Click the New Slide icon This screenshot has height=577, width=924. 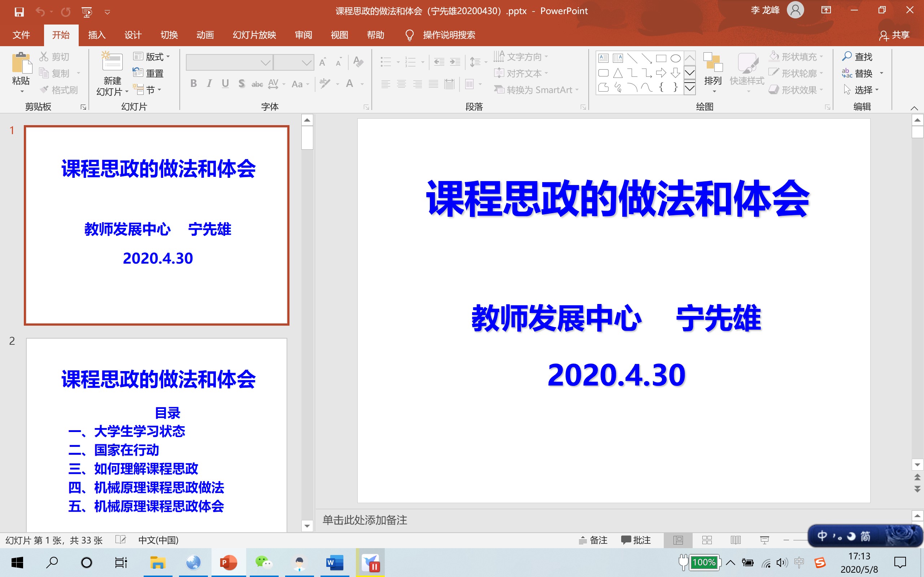(112, 62)
